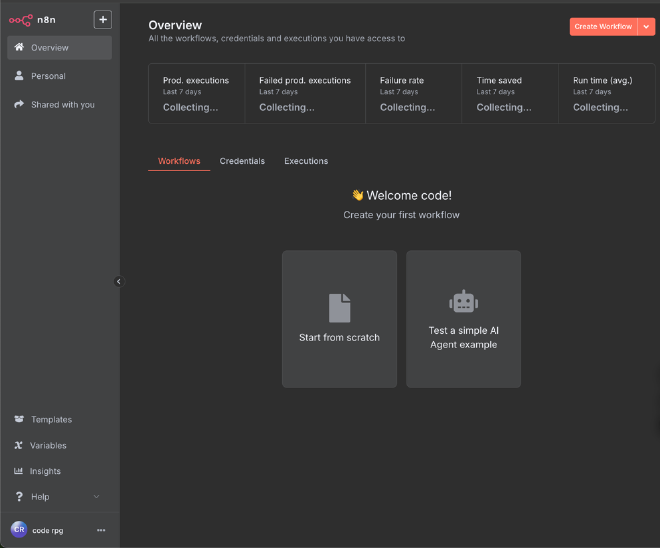Viewport: 660px width, 548px height.
Task: Click the Shared with you arrow icon
Action: click(19, 104)
